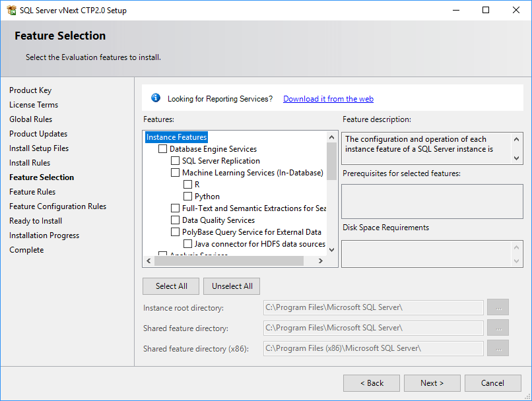Viewport: 532px width, 401px height.
Task: Open browse dialog for Instance root directory
Action: [498, 307]
